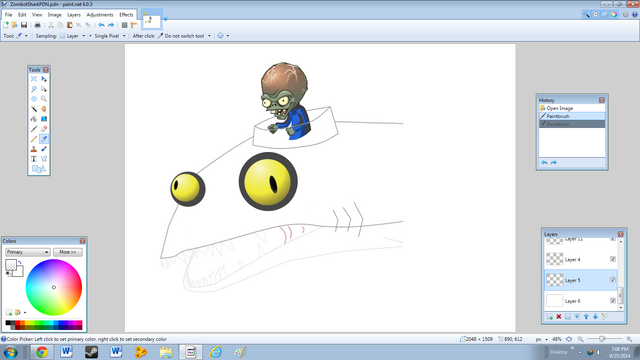This screenshot has height=360, width=640.
Task: Click inside the color wheel
Action: point(54,287)
